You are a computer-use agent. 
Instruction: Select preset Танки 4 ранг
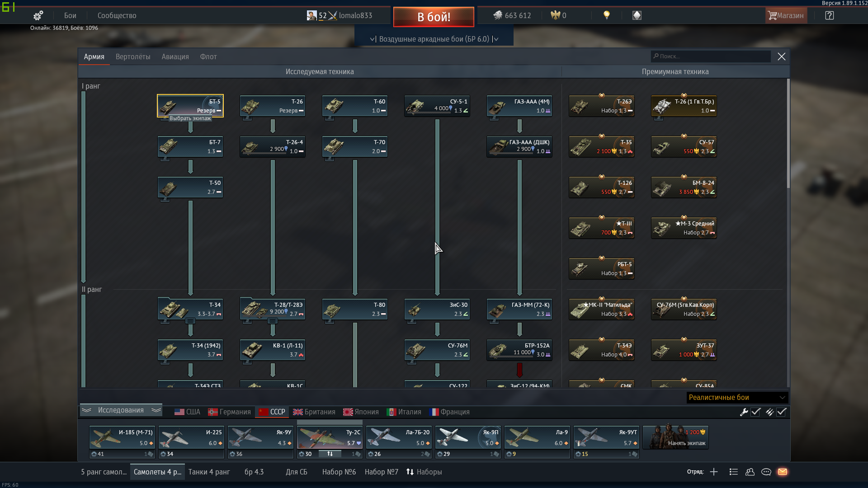coord(209,472)
